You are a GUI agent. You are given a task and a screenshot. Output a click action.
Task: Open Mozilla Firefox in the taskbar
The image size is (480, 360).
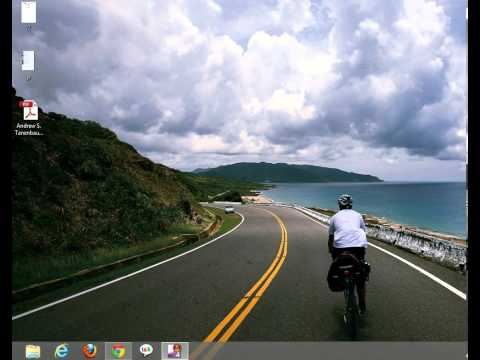[90, 351]
